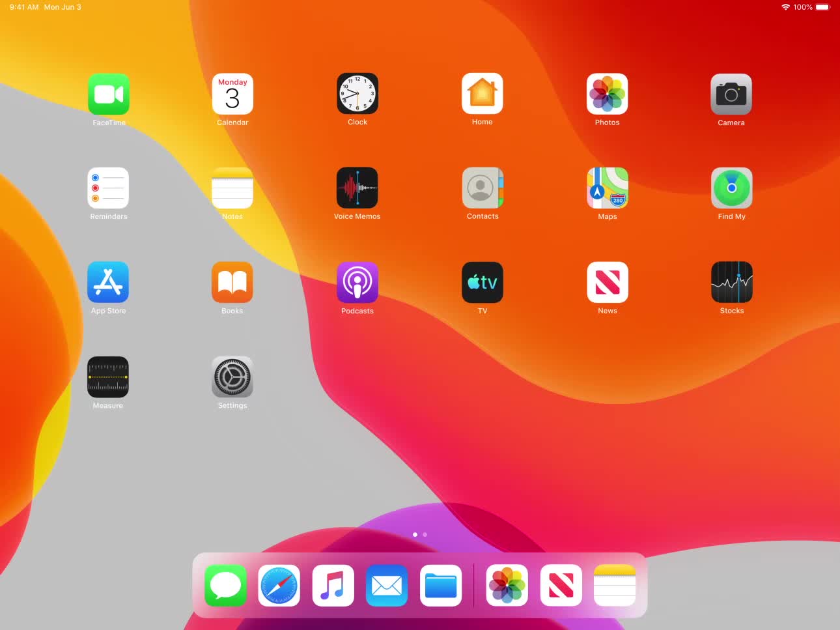Tap the 9:41 AM time in status bar

pos(24,7)
